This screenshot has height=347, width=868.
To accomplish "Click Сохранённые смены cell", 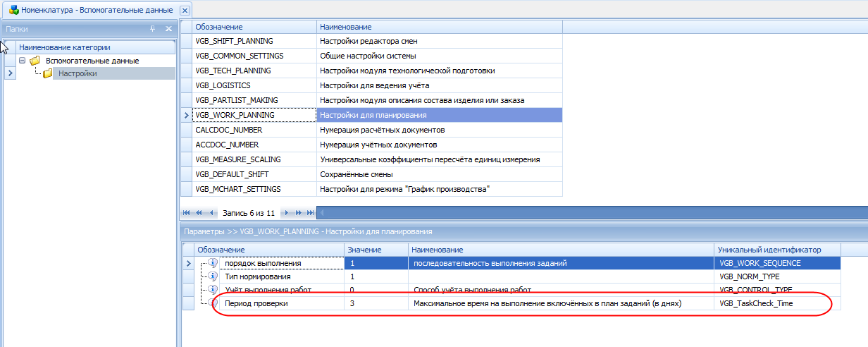I will click(440, 174).
